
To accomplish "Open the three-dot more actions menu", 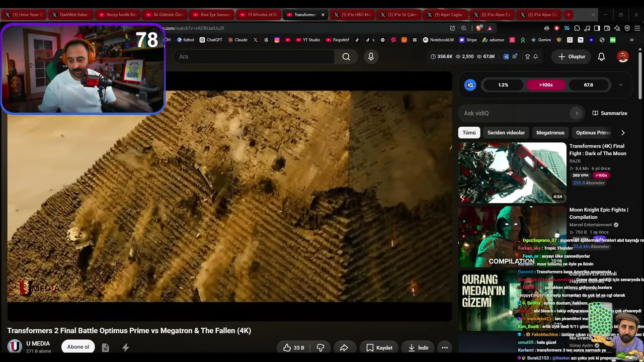I will 445,347.
